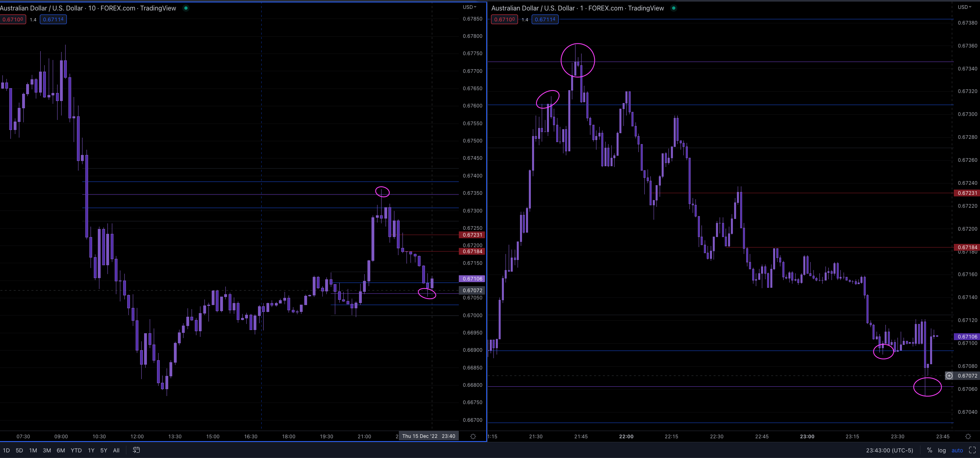This screenshot has height=458, width=980.
Task: Select the All time range
Action: coord(116,450)
